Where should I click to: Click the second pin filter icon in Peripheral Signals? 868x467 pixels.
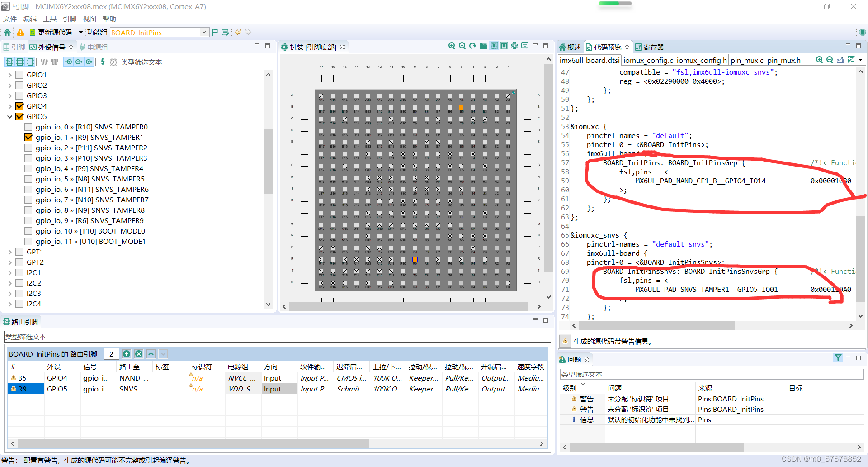click(x=19, y=62)
